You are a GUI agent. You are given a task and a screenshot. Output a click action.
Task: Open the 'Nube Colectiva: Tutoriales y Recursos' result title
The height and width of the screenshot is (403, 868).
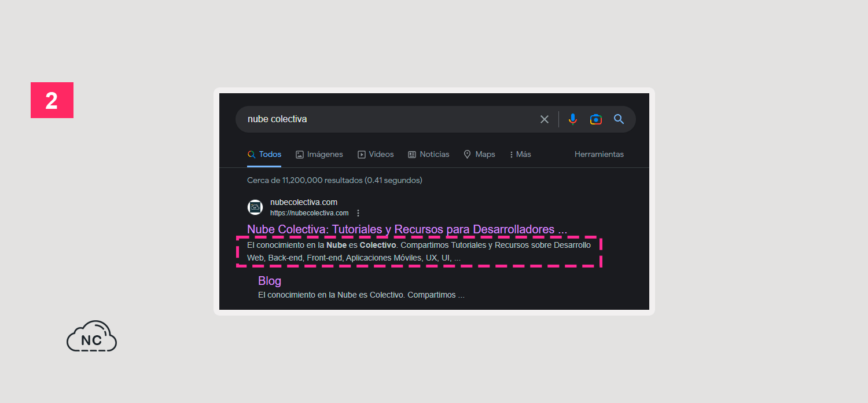click(407, 229)
